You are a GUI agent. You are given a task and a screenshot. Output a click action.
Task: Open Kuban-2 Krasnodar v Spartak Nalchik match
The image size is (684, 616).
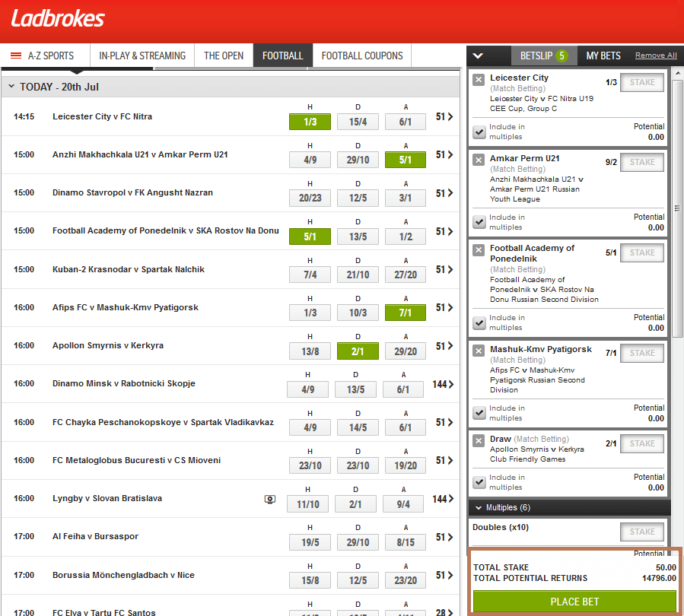129,269
